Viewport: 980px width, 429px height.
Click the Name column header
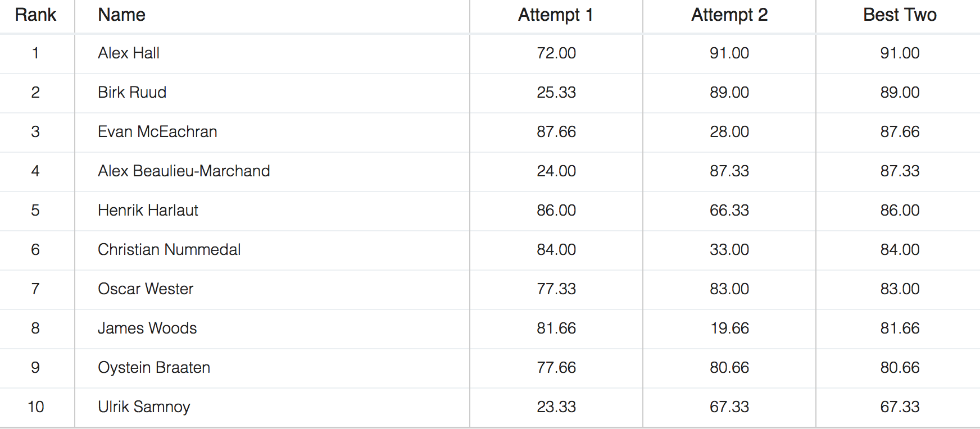point(121,15)
